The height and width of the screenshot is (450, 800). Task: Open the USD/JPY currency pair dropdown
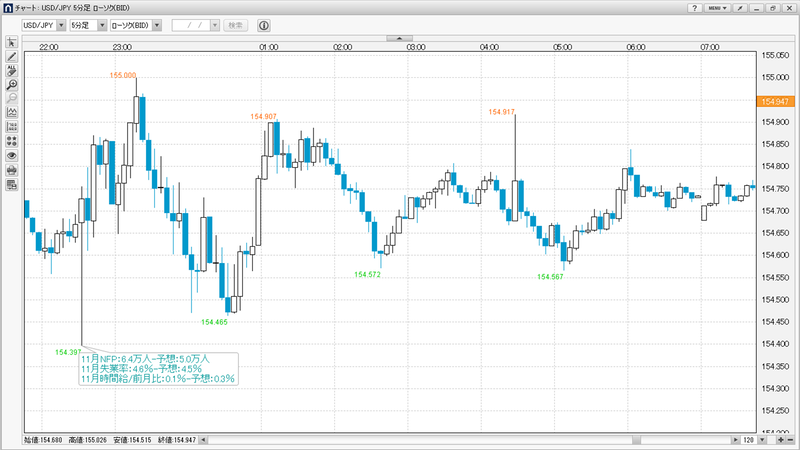[x=61, y=25]
